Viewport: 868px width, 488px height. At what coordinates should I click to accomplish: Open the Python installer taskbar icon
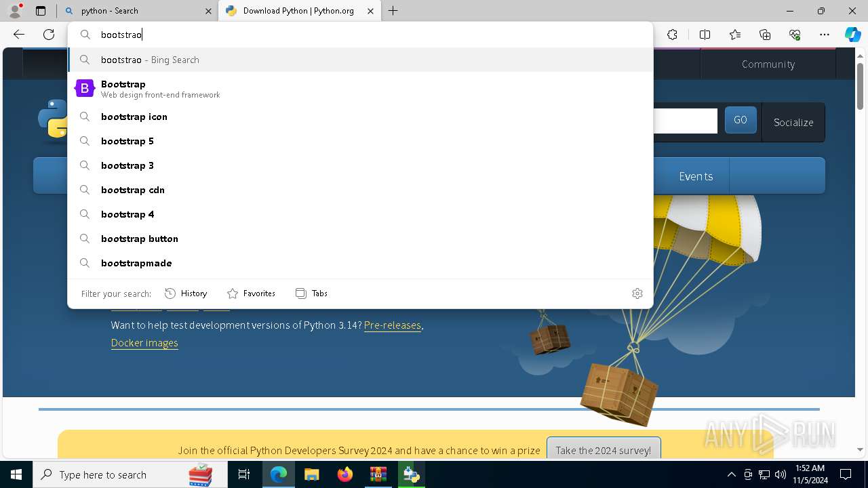(411, 474)
